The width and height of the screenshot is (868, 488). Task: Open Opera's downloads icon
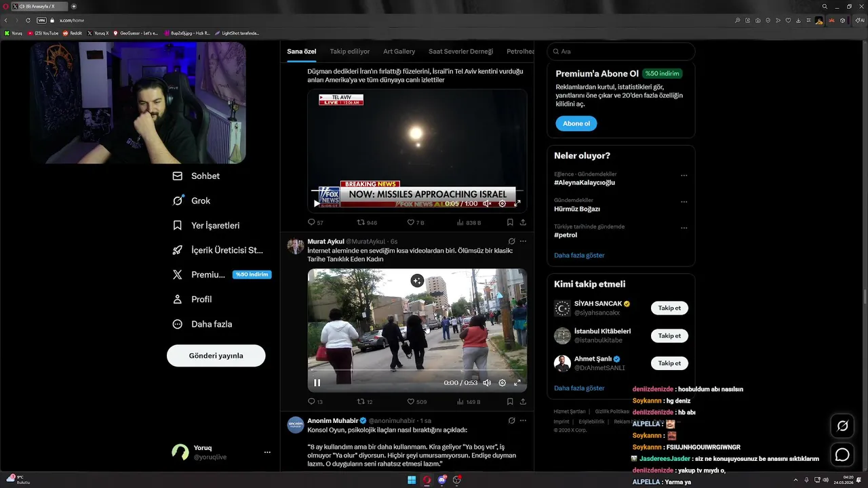pyautogui.click(x=798, y=20)
